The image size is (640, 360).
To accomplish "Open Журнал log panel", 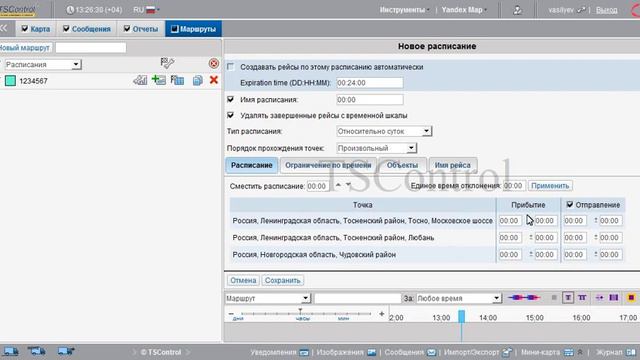I will click(616, 352).
